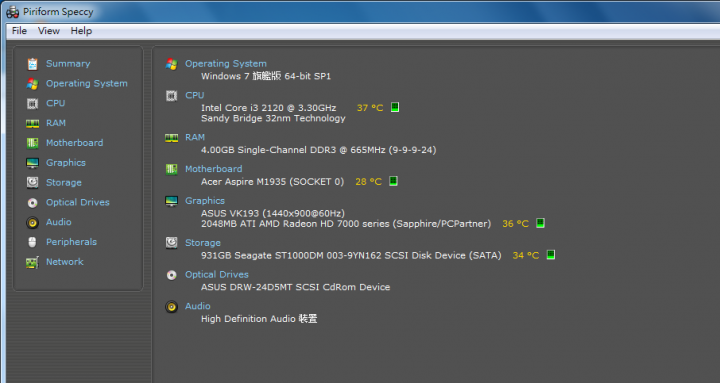Click the Windows flag icon in summary pane

(x=171, y=64)
